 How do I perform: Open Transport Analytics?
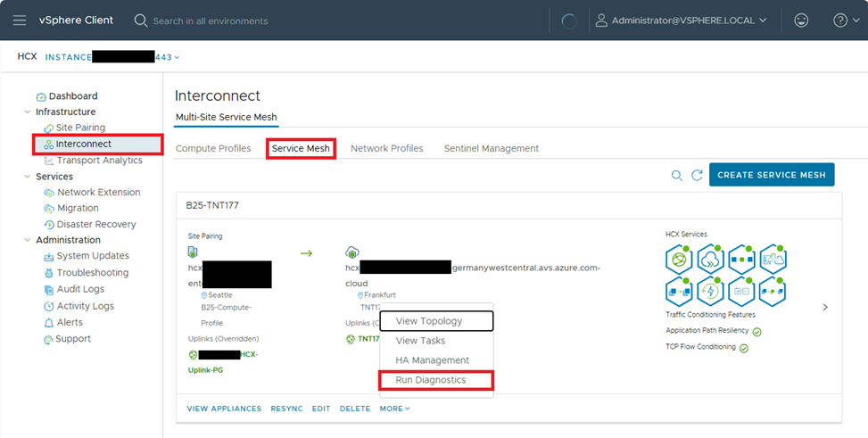point(99,161)
